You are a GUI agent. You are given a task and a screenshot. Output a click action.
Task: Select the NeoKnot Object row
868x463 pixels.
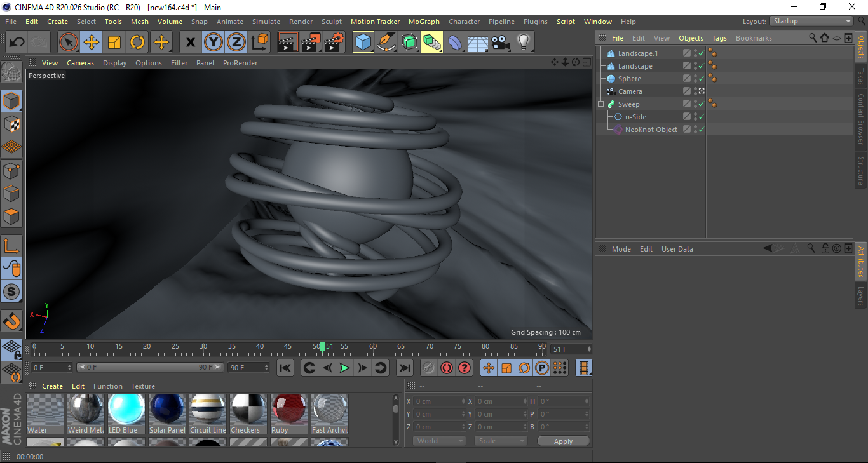tap(651, 130)
